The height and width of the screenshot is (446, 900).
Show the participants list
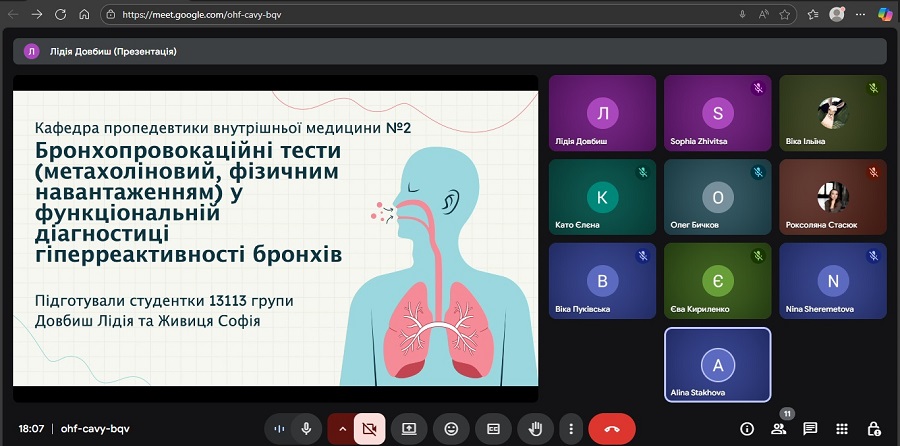click(778, 428)
